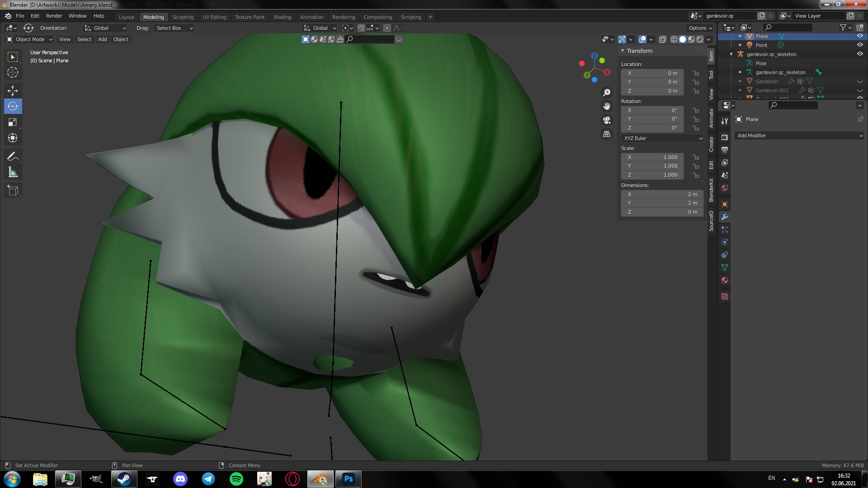868x488 pixels.
Task: Pick the Scale tool
Action: pyautogui.click(x=13, y=122)
